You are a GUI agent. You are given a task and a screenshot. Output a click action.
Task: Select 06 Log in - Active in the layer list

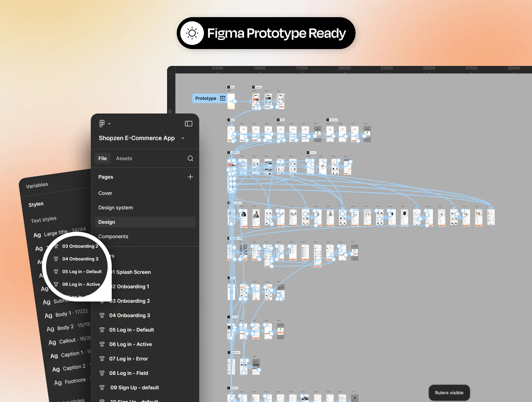pos(130,344)
